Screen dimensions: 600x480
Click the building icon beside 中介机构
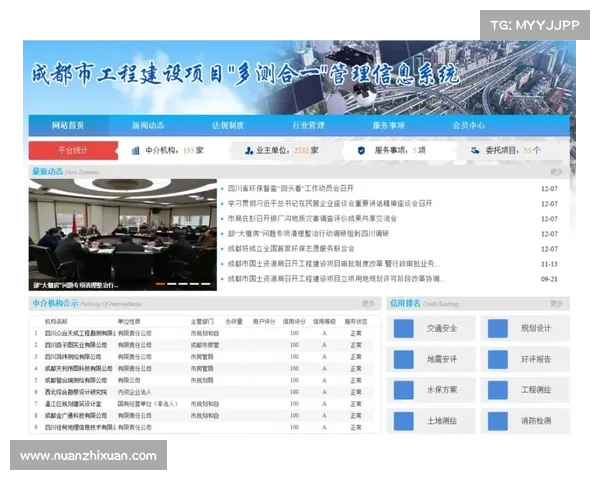tap(135, 151)
